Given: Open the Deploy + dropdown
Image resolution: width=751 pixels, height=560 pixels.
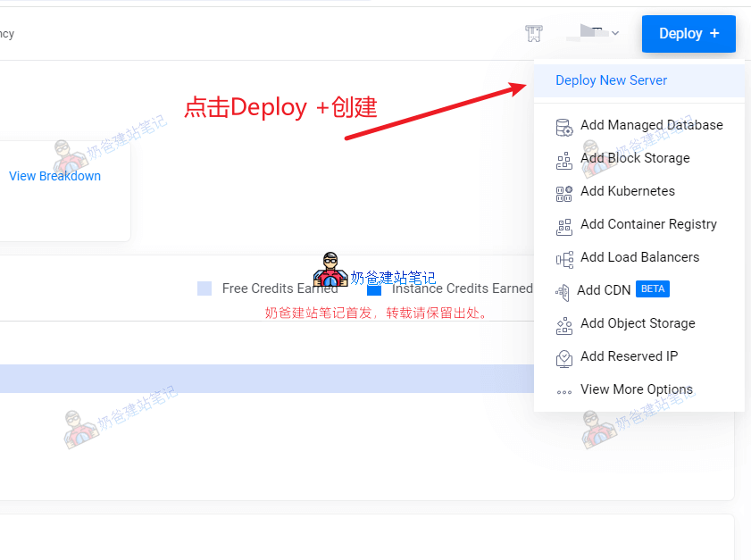Looking at the screenshot, I should [x=688, y=33].
